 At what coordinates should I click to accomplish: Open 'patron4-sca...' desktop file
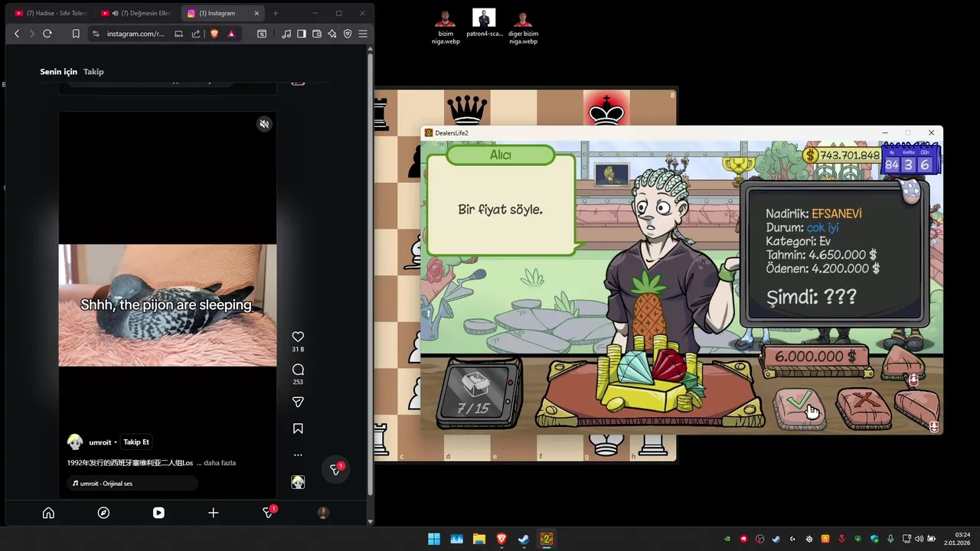pos(484,23)
